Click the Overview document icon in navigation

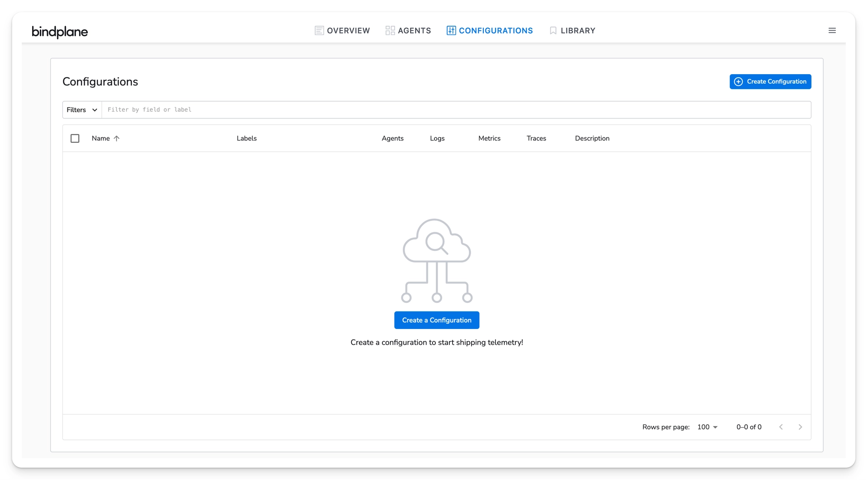pyautogui.click(x=319, y=30)
